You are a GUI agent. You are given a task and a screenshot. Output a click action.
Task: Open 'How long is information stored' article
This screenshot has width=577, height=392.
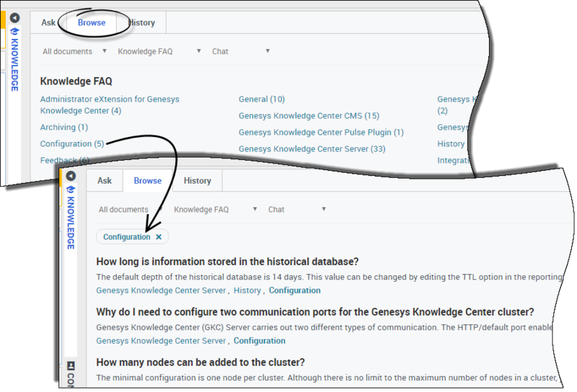click(227, 262)
